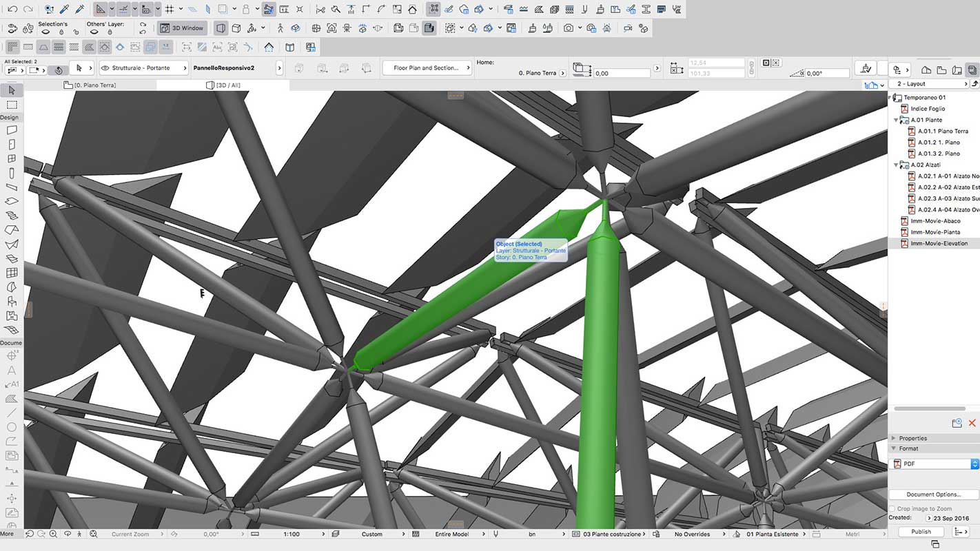Open the 3D Window view

(181, 28)
